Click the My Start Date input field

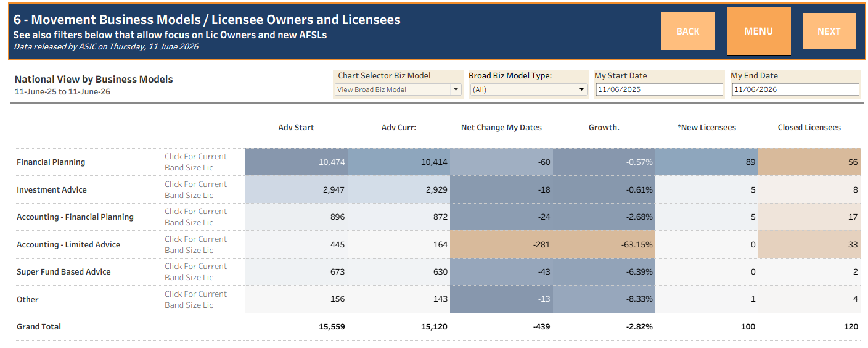coord(660,89)
